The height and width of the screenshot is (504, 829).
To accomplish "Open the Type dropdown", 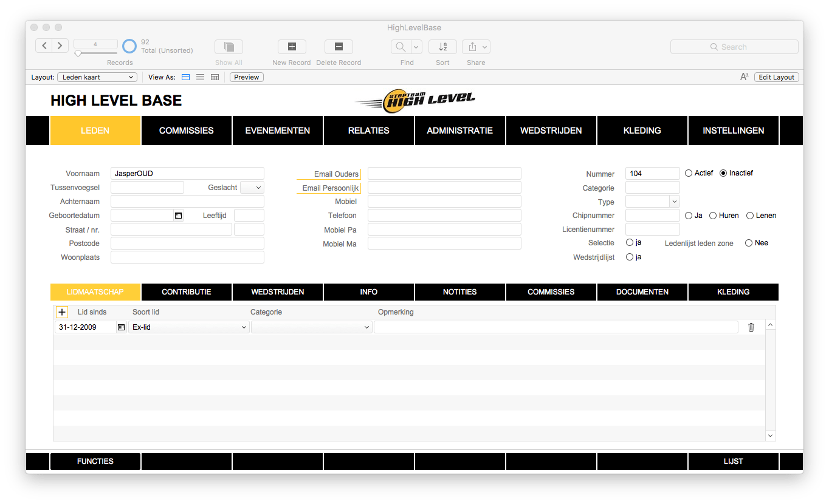I will click(x=653, y=202).
